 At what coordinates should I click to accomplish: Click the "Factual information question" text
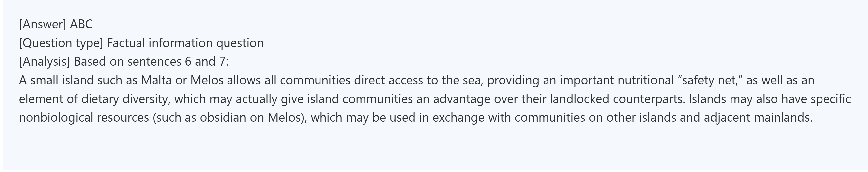click(185, 43)
